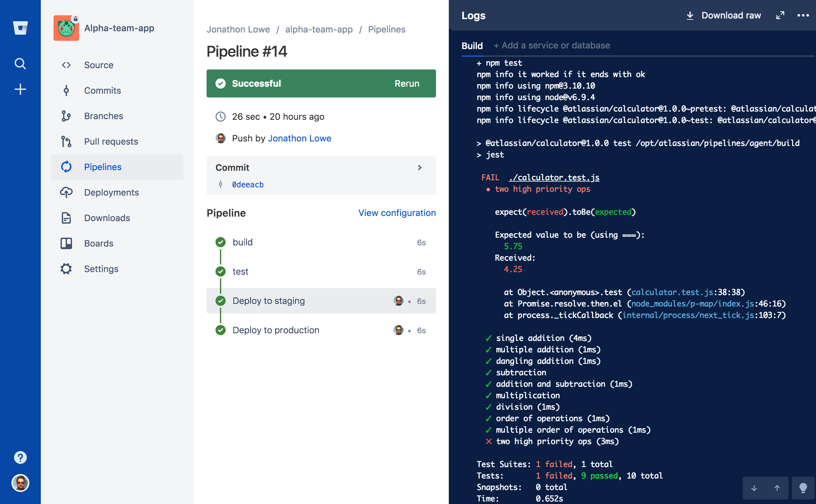Click the Pull requests icon in sidebar
This screenshot has height=504, width=816.
click(x=66, y=141)
